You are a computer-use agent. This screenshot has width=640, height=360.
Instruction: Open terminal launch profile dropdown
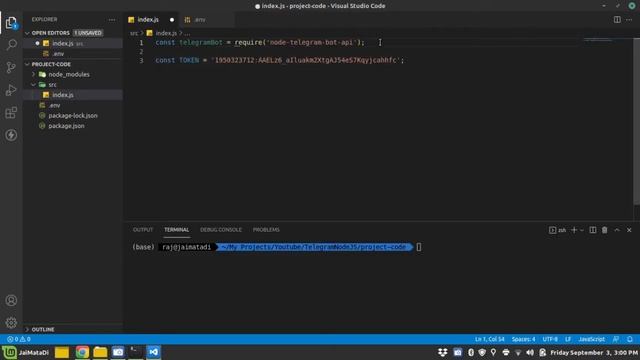tap(582, 230)
